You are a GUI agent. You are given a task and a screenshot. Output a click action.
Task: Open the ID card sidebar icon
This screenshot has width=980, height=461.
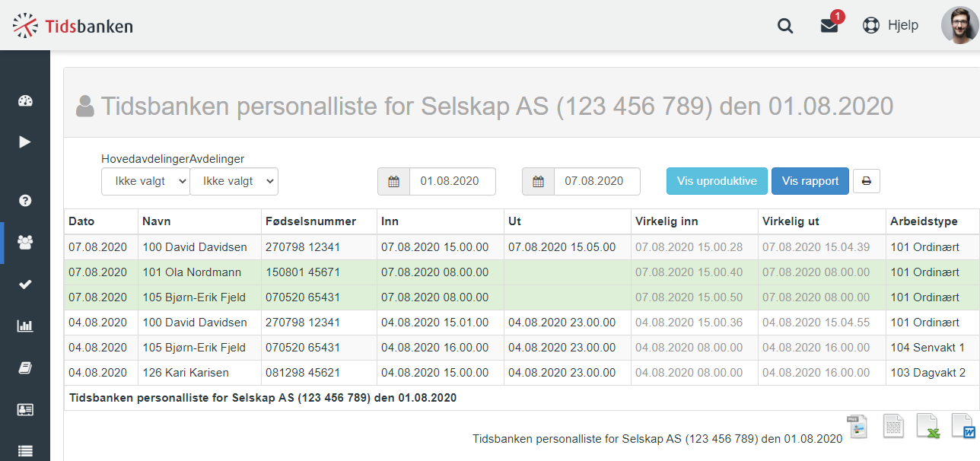(25, 409)
